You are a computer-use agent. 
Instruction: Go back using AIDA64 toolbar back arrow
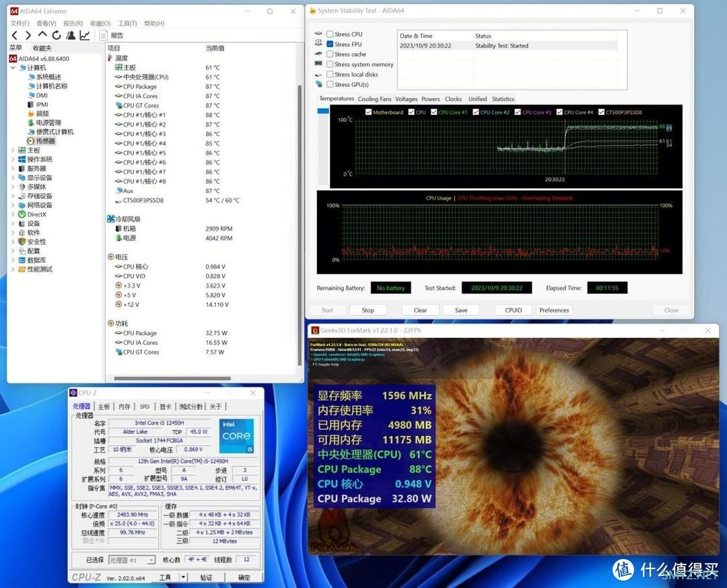point(14,35)
